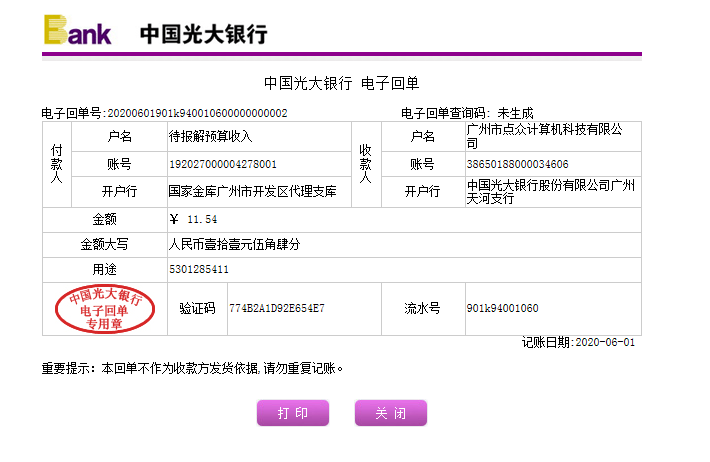
Task: Click payer bank 国家金库广州市开发区代理支库
Action: point(253,192)
